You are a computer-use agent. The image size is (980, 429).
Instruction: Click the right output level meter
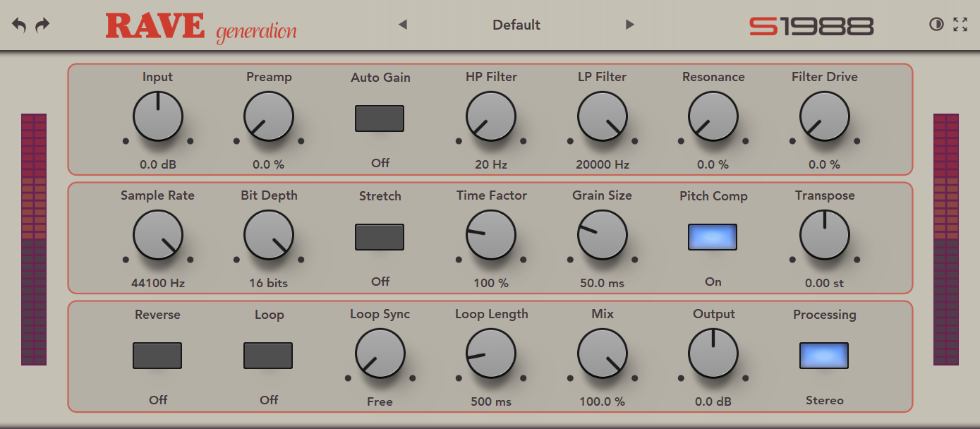pos(946,239)
